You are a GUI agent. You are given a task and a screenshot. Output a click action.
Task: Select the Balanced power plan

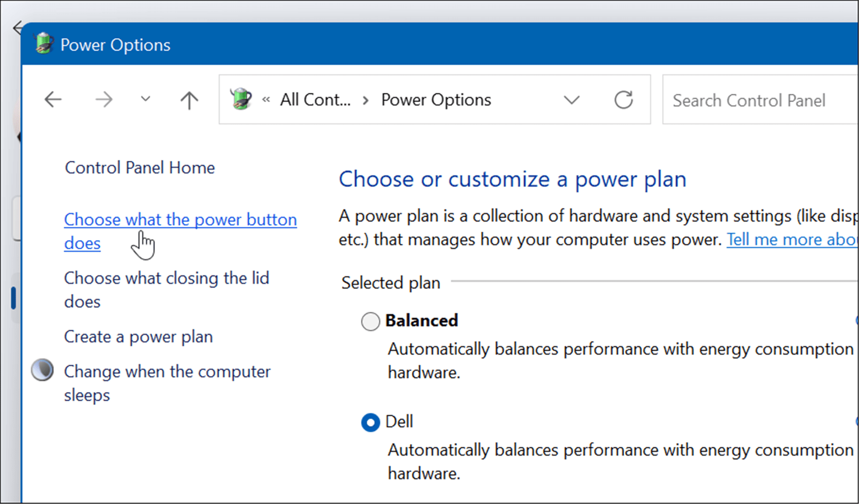370,321
